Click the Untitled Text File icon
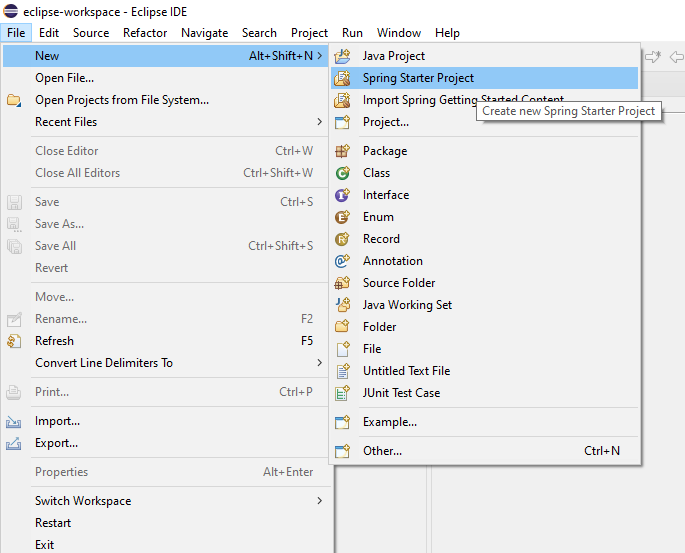Screen dimensions: 685x553 (342, 371)
